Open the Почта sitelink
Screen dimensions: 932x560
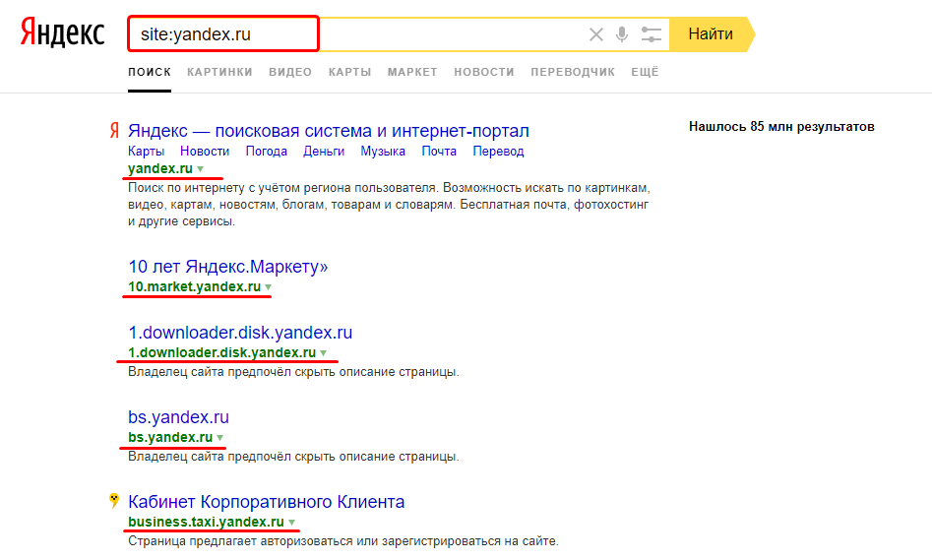pyautogui.click(x=439, y=151)
